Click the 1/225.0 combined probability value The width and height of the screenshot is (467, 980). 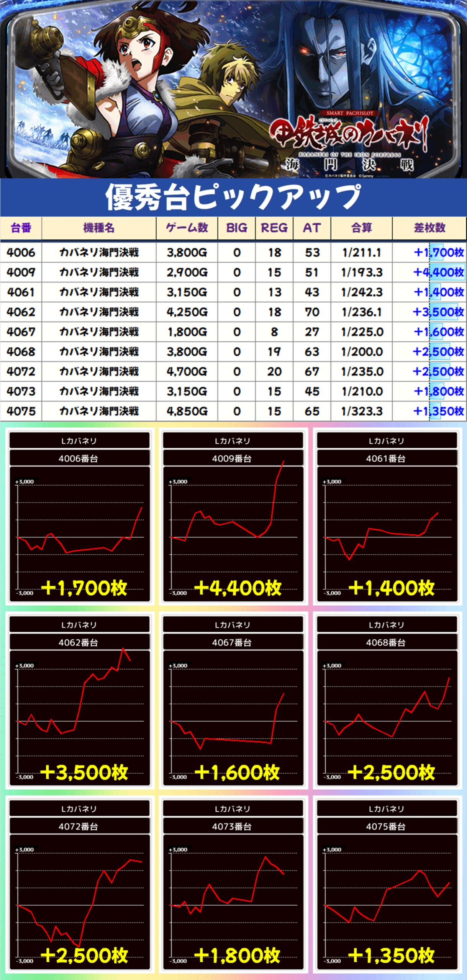tap(362, 332)
